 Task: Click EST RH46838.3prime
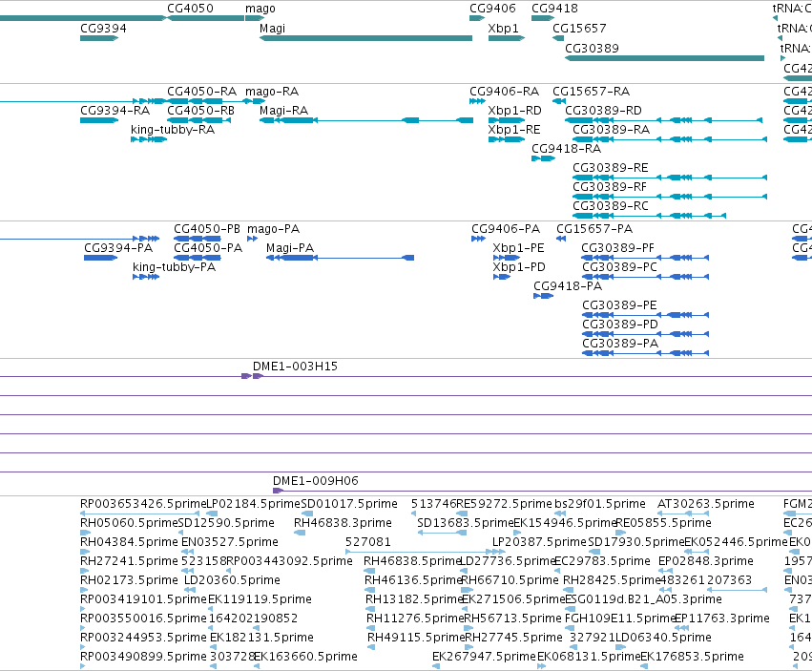(x=343, y=523)
